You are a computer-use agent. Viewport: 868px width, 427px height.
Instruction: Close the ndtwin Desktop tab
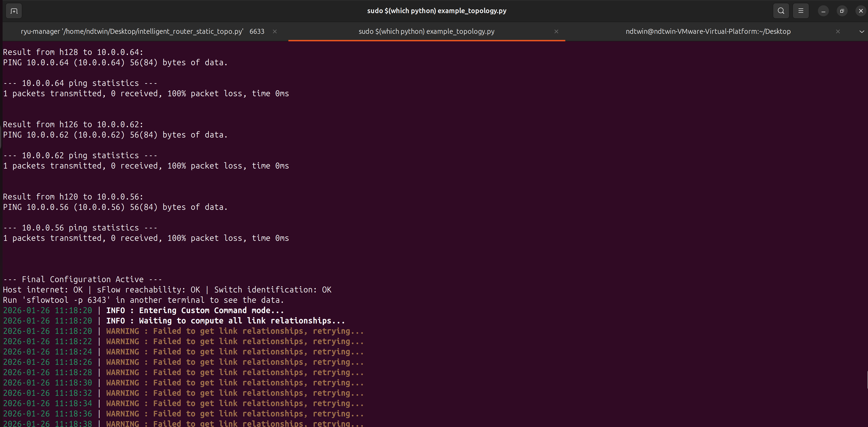coord(838,31)
